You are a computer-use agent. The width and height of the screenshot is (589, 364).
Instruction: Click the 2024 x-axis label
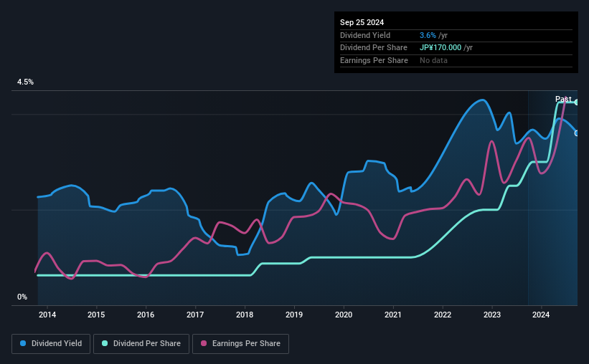click(x=541, y=315)
